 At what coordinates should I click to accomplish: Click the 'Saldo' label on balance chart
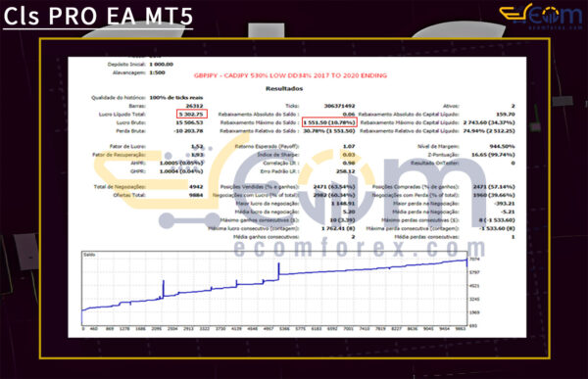[x=89, y=255]
